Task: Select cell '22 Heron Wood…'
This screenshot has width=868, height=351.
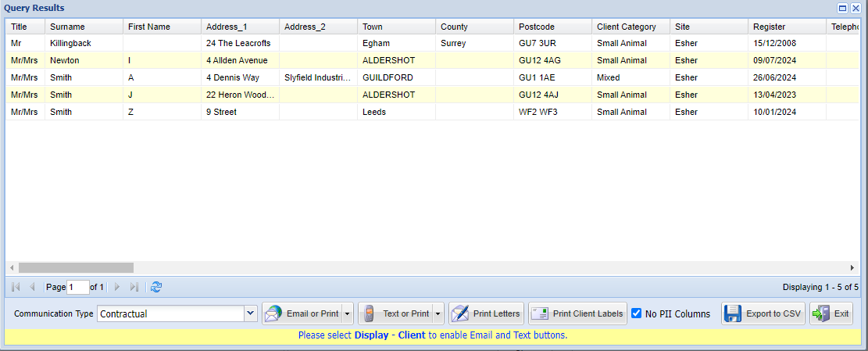Action: 241,95
